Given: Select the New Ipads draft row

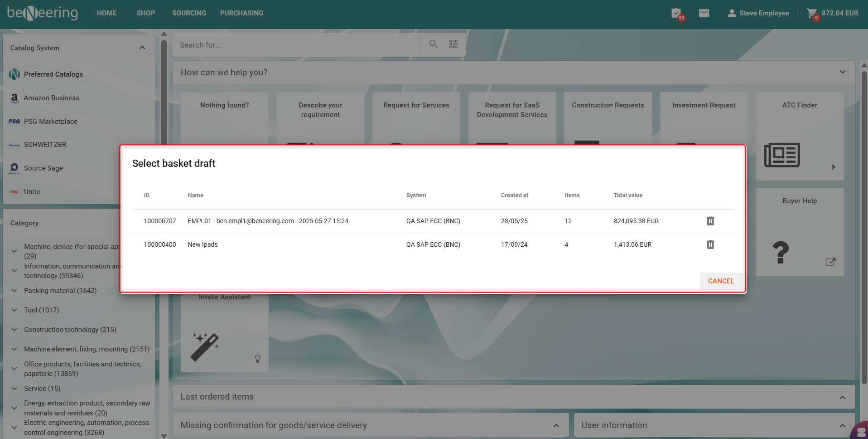Looking at the screenshot, I should (x=203, y=244).
